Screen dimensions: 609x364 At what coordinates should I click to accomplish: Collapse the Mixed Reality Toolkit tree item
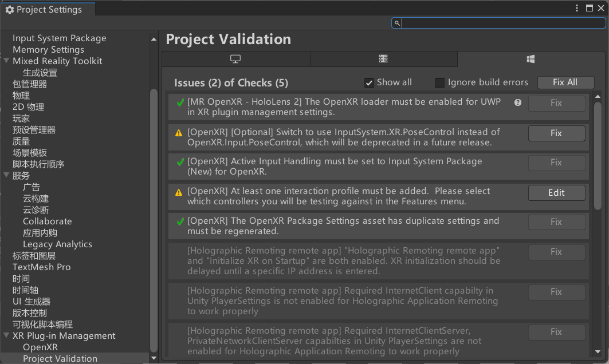(x=6, y=61)
